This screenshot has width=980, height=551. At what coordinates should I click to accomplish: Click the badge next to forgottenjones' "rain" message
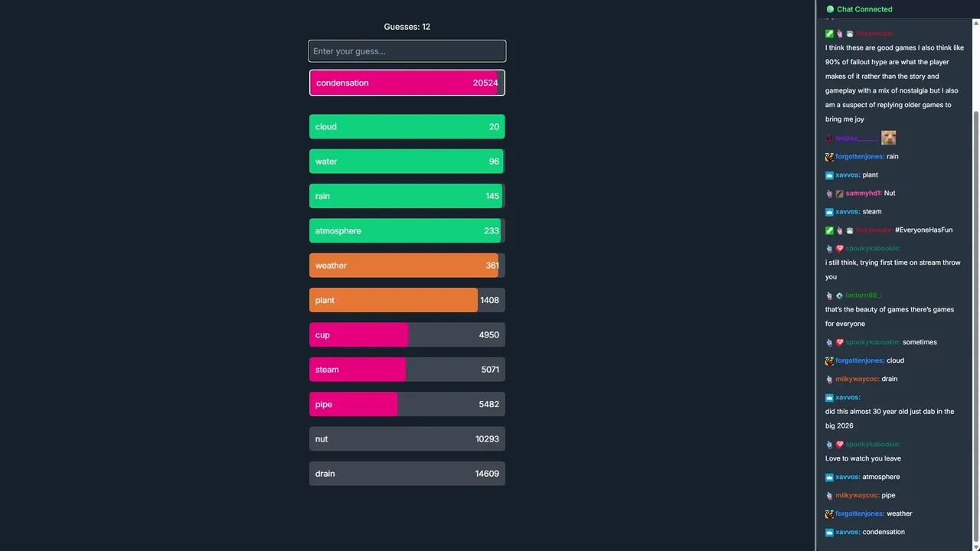(829, 157)
